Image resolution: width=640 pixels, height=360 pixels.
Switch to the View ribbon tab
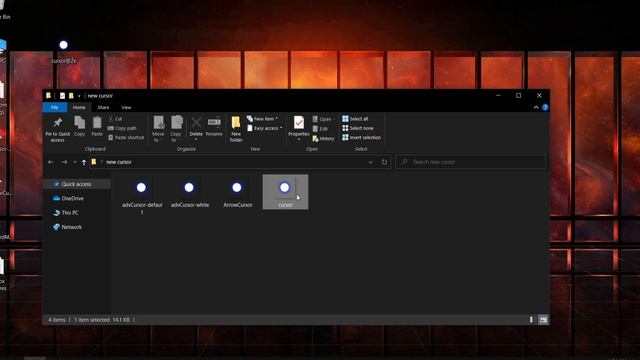pyautogui.click(x=126, y=107)
